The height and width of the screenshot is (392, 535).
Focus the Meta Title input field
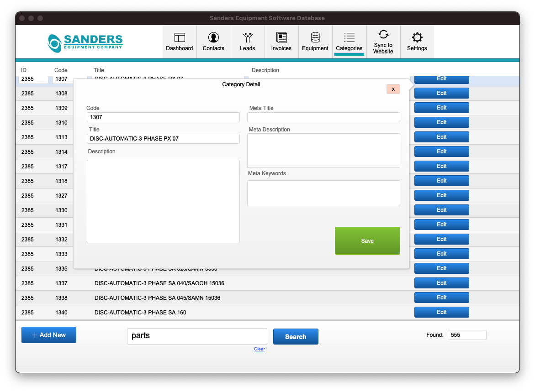(323, 117)
